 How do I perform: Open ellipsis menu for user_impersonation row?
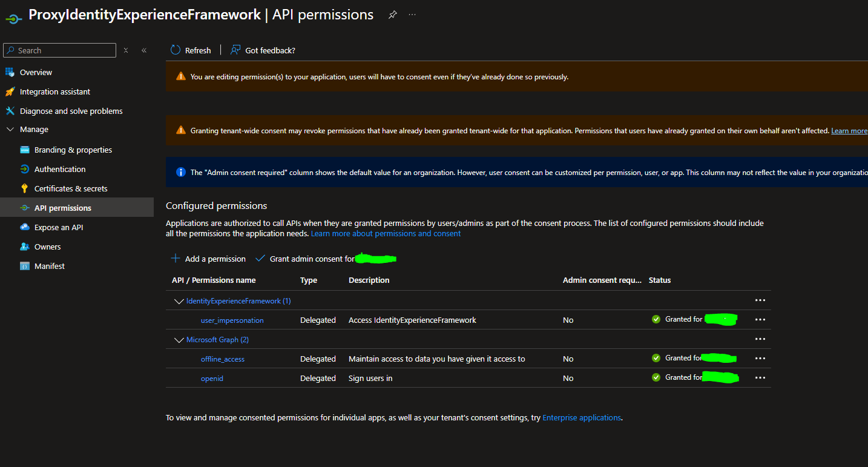[760, 320]
